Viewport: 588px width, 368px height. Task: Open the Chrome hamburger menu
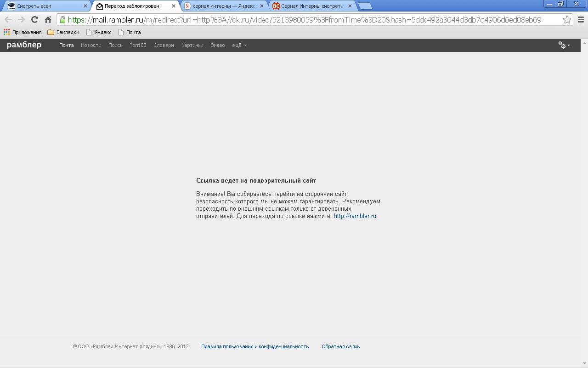[x=581, y=20]
